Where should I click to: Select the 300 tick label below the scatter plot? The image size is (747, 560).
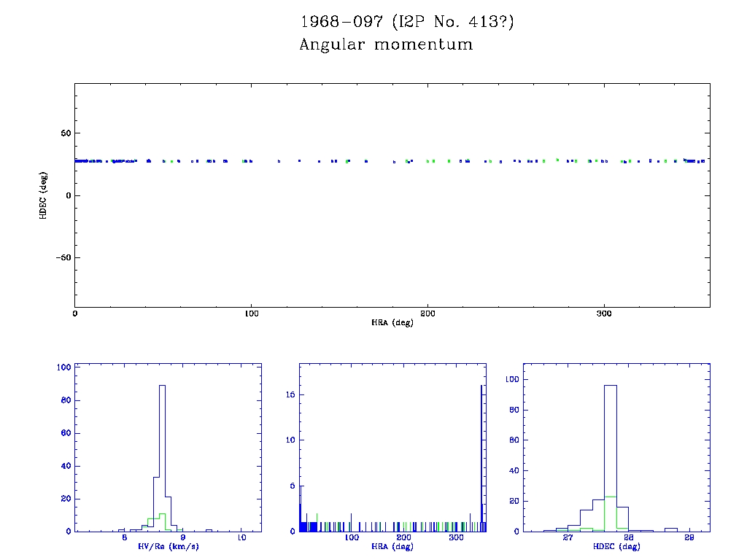pos(603,314)
